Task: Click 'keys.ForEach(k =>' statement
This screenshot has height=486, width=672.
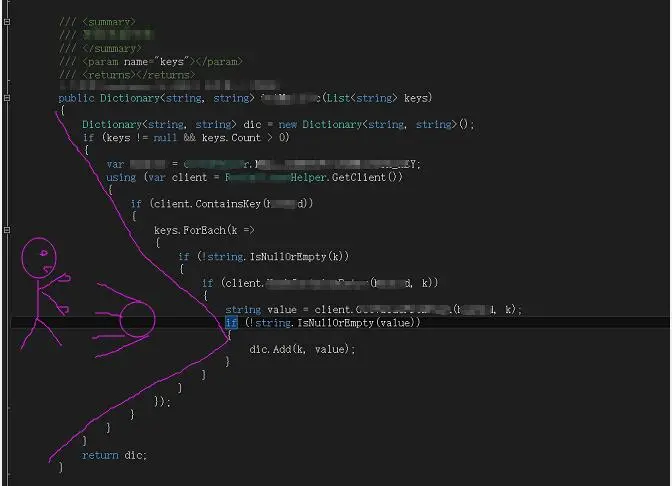Action: pyautogui.click(x=204, y=230)
